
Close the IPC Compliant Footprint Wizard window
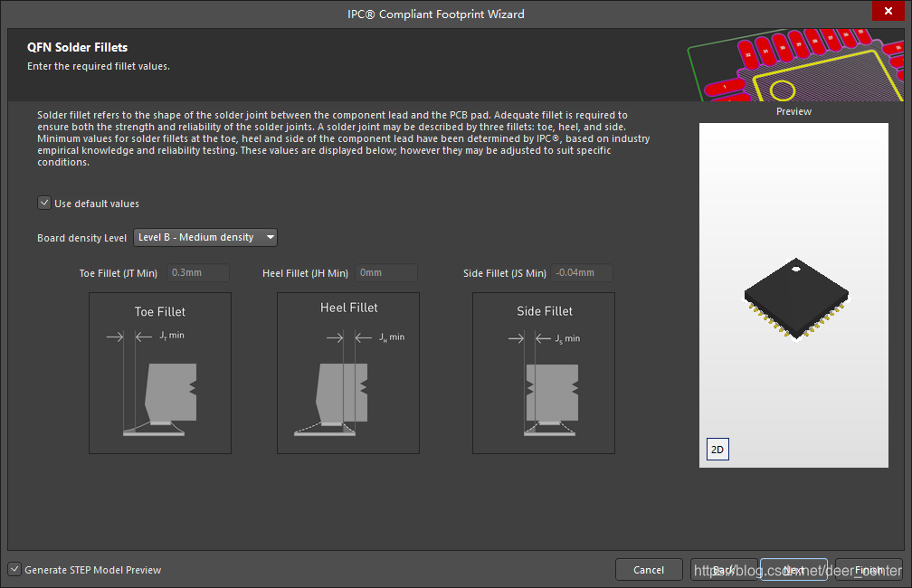click(x=885, y=13)
